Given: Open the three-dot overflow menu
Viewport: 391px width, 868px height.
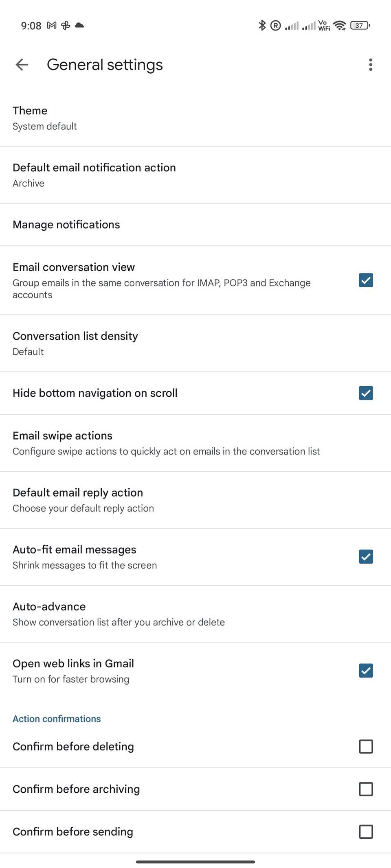Looking at the screenshot, I should coord(370,65).
